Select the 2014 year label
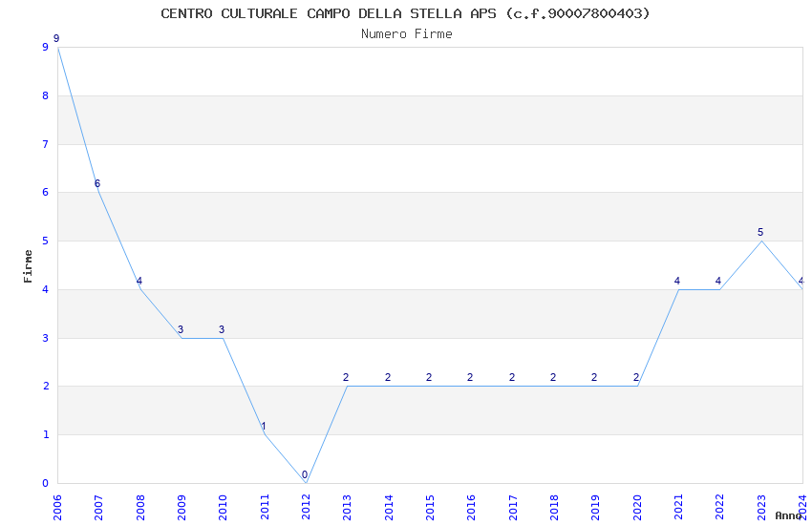Viewport: 812px width, 525px height. (389, 508)
